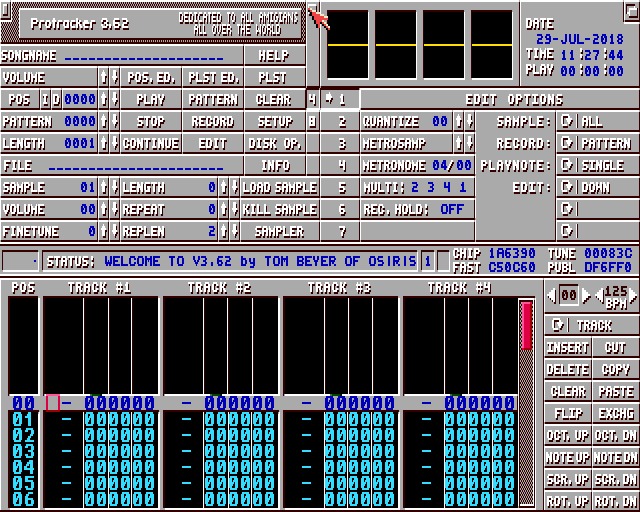Click the EXCHG button

pos(616,414)
